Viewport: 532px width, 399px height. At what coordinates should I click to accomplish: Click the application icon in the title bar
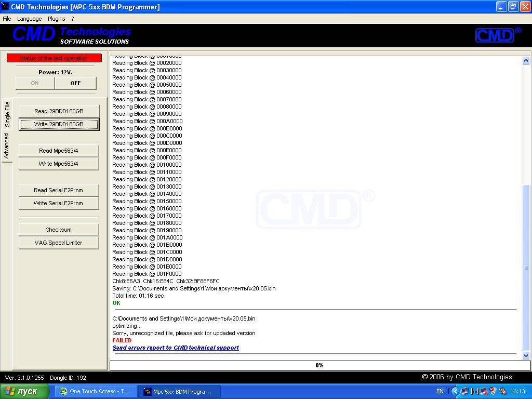point(5,6)
